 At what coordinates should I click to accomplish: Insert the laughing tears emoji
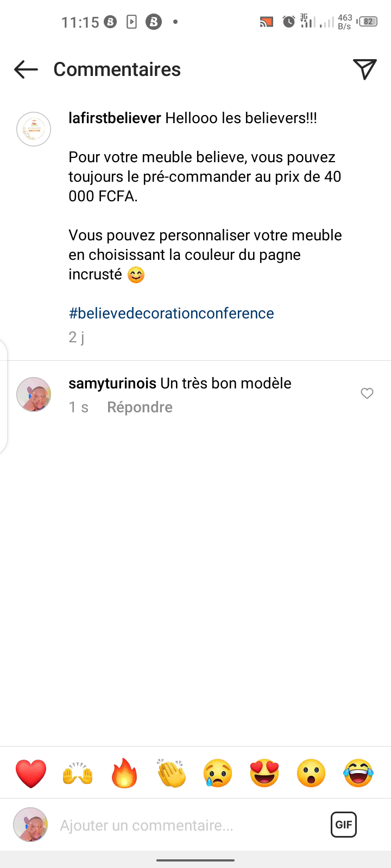(358, 773)
